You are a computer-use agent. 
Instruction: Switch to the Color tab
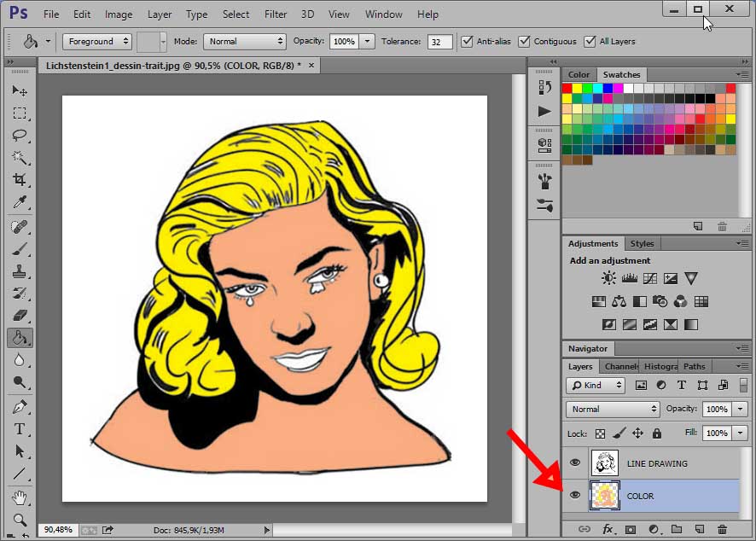pyautogui.click(x=579, y=75)
